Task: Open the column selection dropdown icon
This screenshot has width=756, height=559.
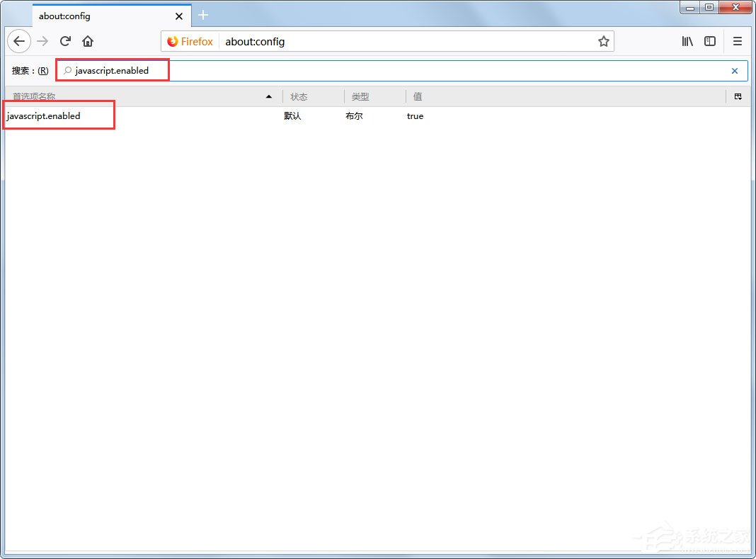Action: [738, 96]
